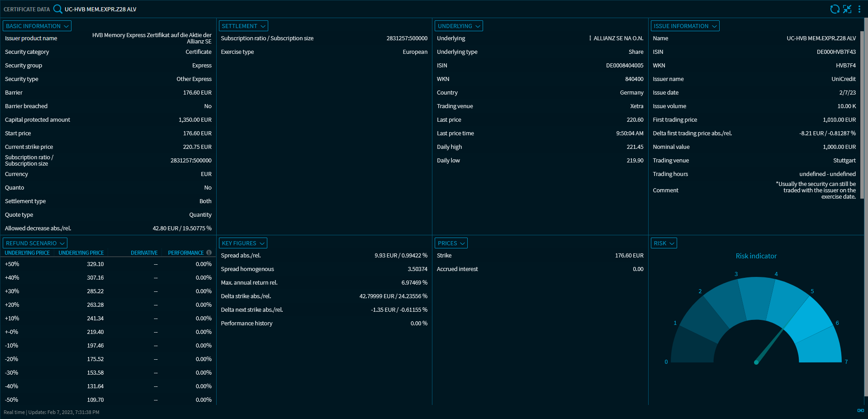Image resolution: width=868 pixels, height=419 pixels.
Task: Open the Underlying panel dropdown
Action: (x=459, y=26)
